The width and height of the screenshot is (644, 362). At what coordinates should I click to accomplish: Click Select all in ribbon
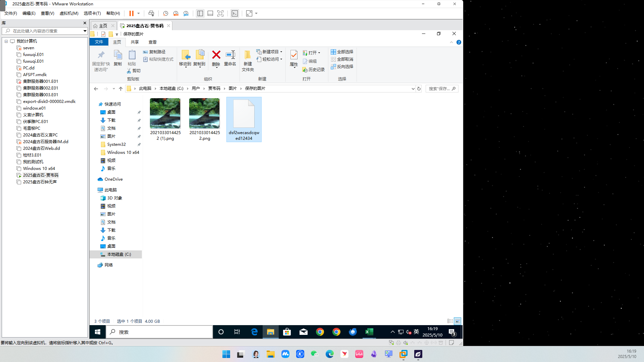[x=342, y=52]
